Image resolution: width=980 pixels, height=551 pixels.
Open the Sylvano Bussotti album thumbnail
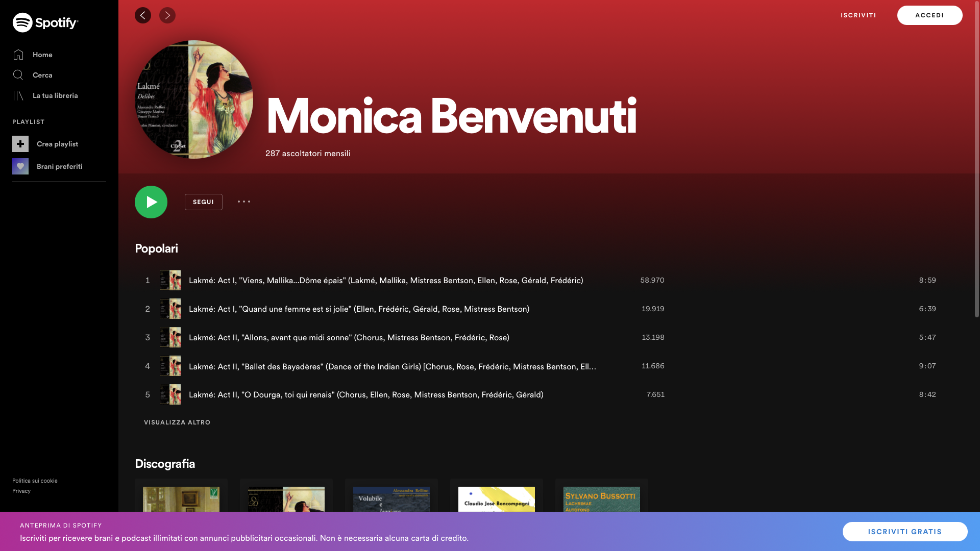pos(601,499)
